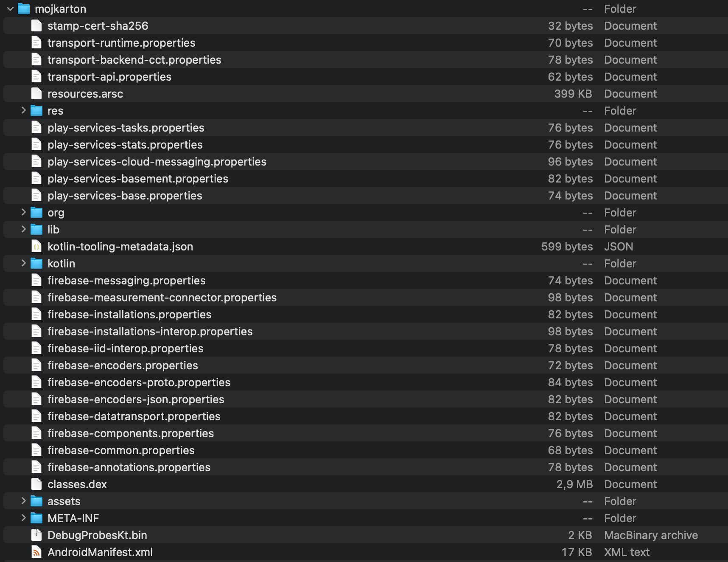Click the firebase-annotations.properties file icon
The image size is (728, 562).
tap(36, 467)
